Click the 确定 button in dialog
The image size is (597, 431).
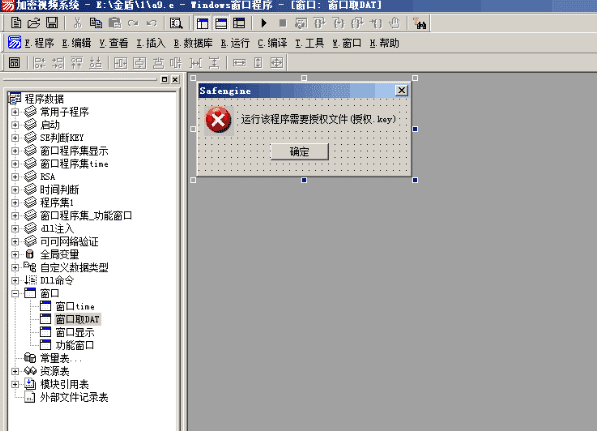300,152
